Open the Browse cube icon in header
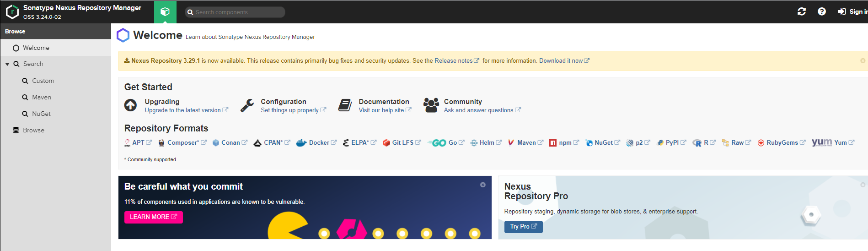Image resolution: width=868 pixels, height=251 pixels. pos(165,11)
